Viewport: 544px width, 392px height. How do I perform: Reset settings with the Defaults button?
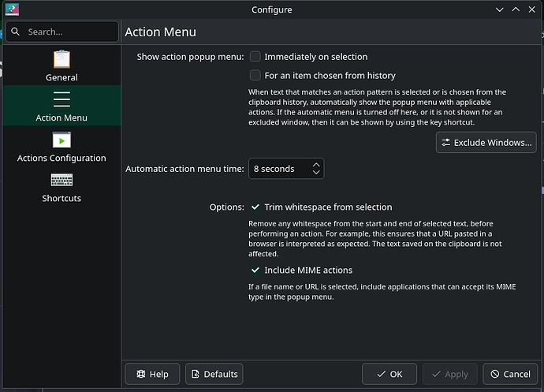(214, 374)
